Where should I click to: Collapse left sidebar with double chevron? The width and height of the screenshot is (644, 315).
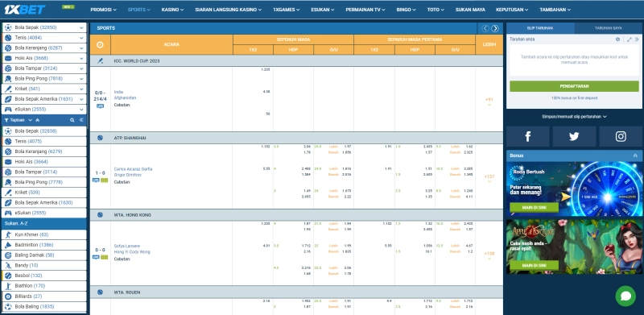click(x=81, y=120)
